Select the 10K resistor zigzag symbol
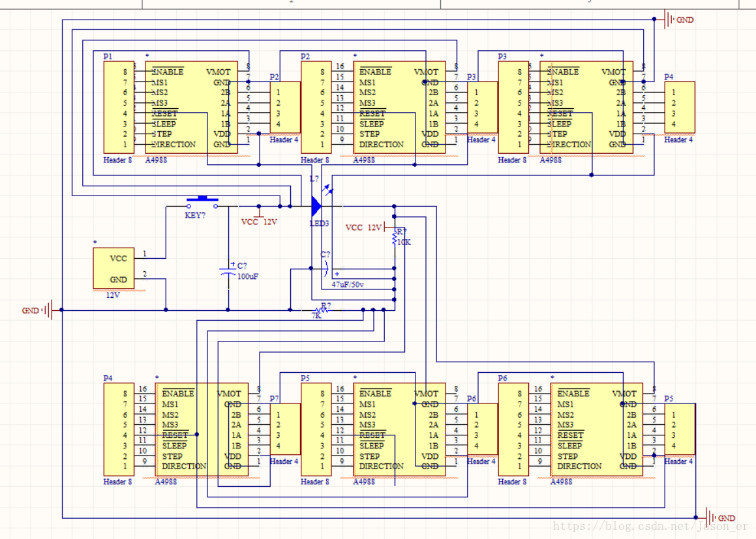Viewport: 756px width, 539px height. pyautogui.click(x=395, y=237)
